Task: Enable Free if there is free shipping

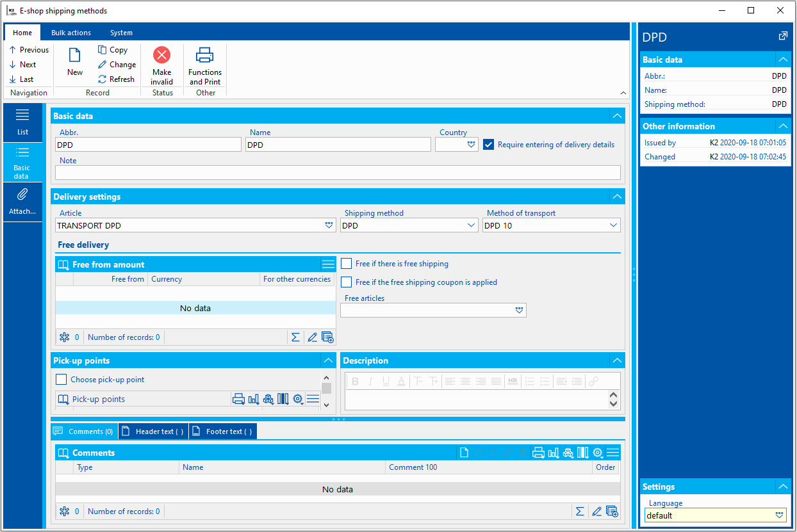Action: click(x=346, y=264)
